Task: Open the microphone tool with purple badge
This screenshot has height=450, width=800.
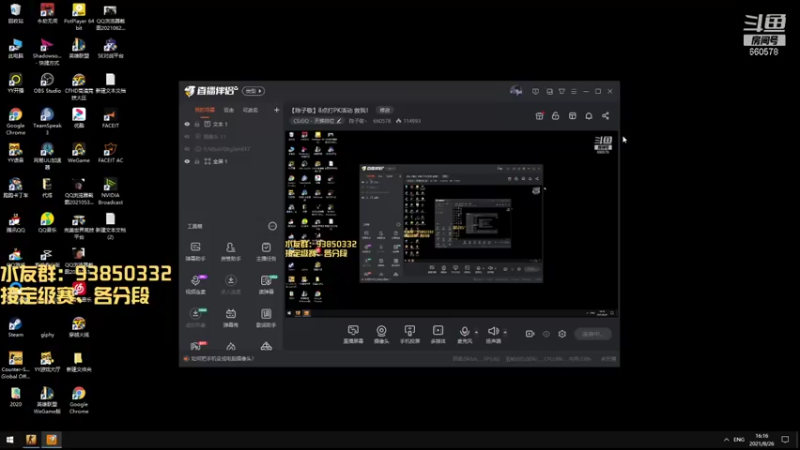Action: click(x=195, y=285)
